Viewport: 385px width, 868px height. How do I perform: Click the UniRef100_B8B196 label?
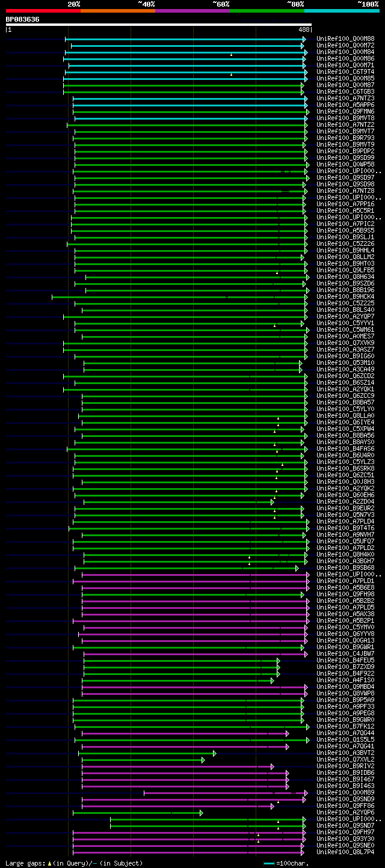[345, 290]
